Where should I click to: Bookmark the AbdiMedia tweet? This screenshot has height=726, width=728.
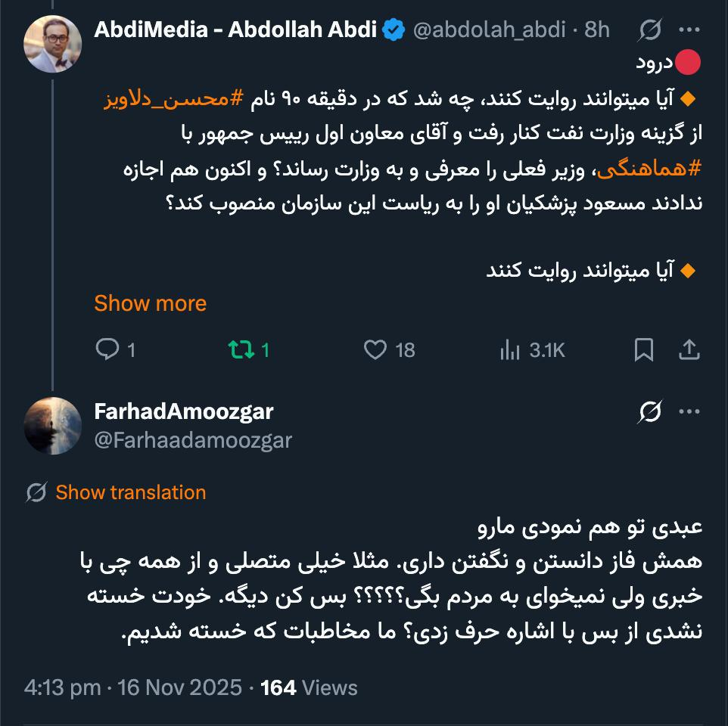click(x=643, y=349)
